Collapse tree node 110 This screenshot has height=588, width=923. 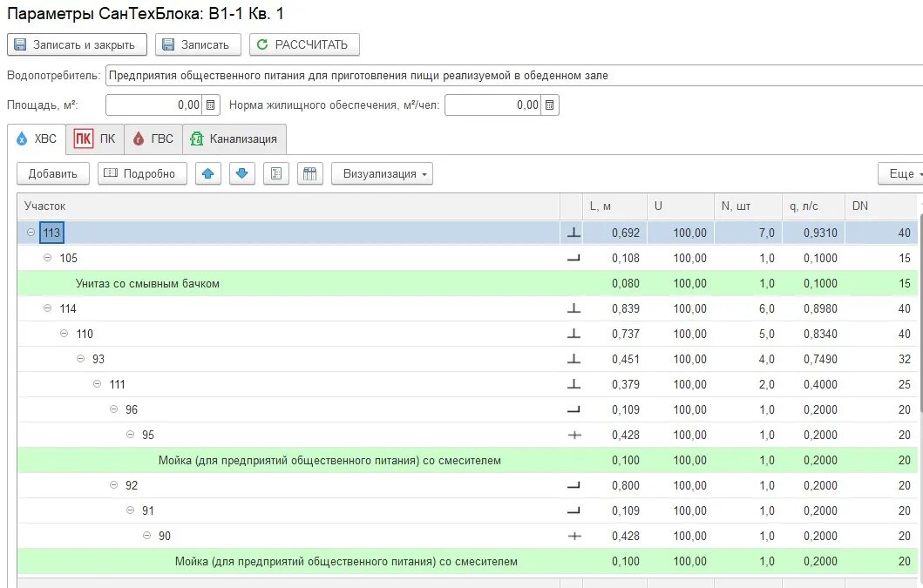[x=64, y=334]
